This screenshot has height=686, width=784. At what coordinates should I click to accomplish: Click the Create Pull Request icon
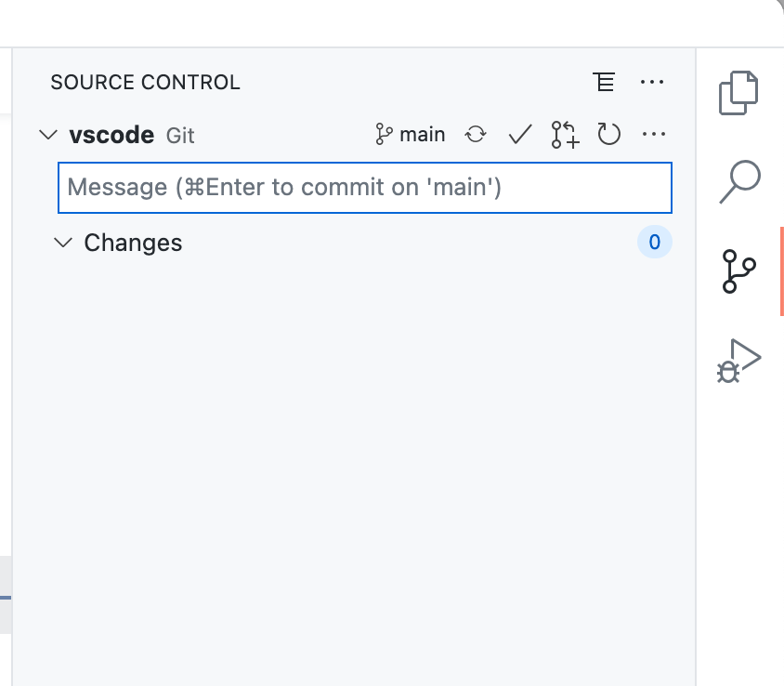pyautogui.click(x=564, y=134)
